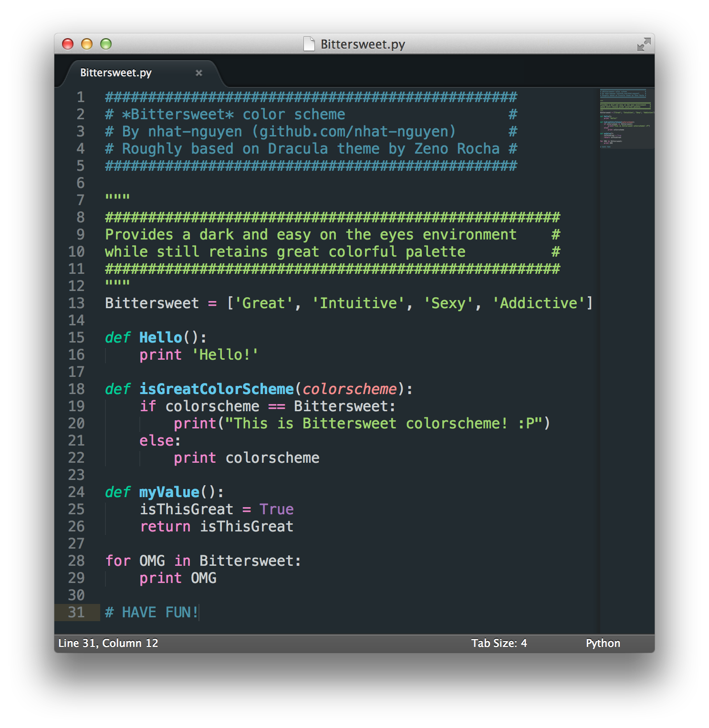Click the Roughly based on Dracula comment
The image size is (709, 728).
[311, 149]
